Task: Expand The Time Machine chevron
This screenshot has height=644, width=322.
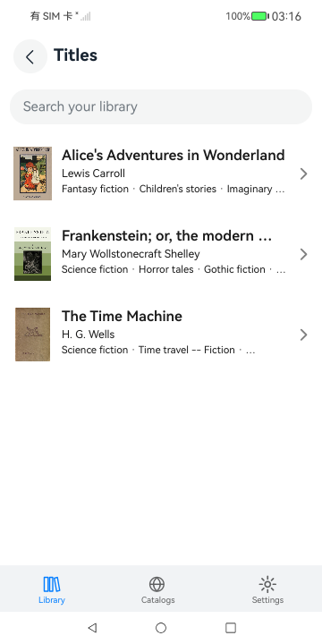Action: (x=303, y=335)
